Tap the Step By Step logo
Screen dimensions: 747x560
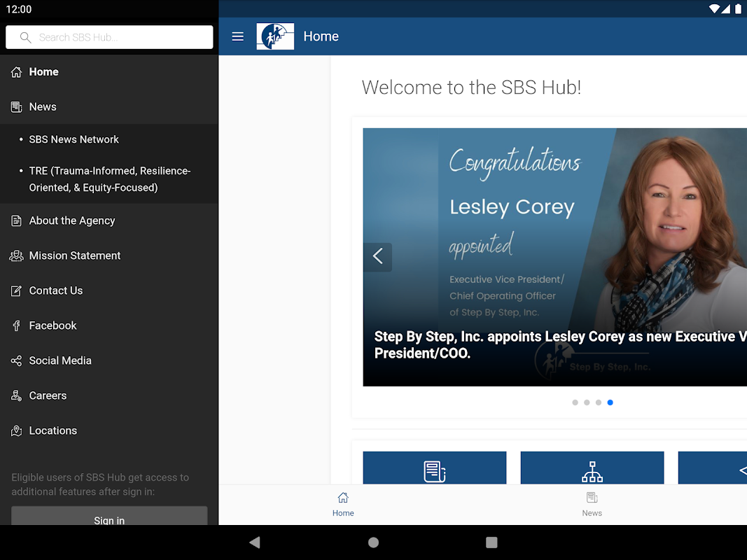click(275, 36)
